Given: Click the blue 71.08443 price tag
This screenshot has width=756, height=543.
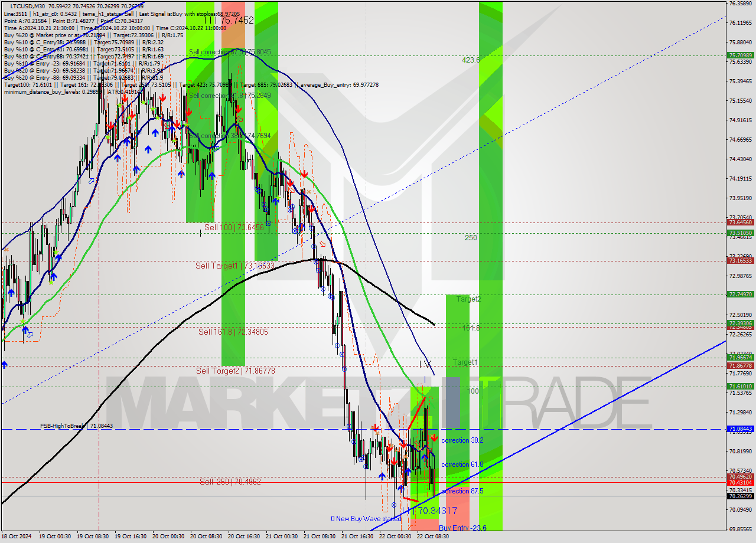Looking at the screenshot, I should [740, 429].
